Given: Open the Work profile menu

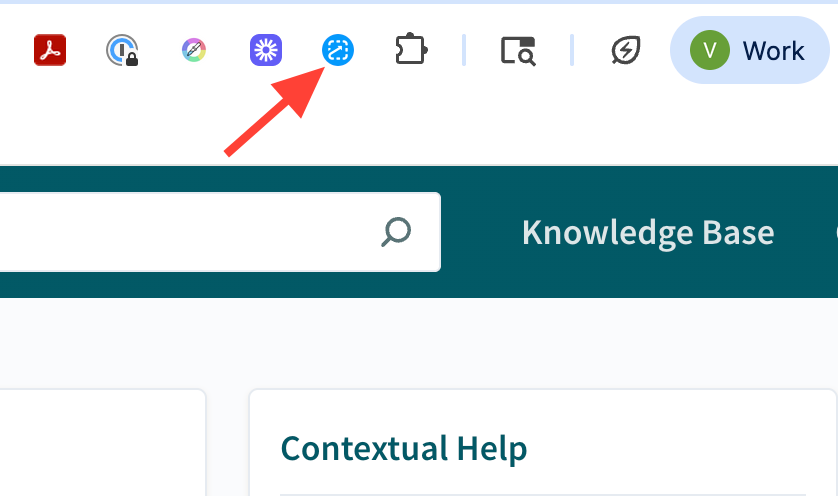Looking at the screenshot, I should [749, 50].
